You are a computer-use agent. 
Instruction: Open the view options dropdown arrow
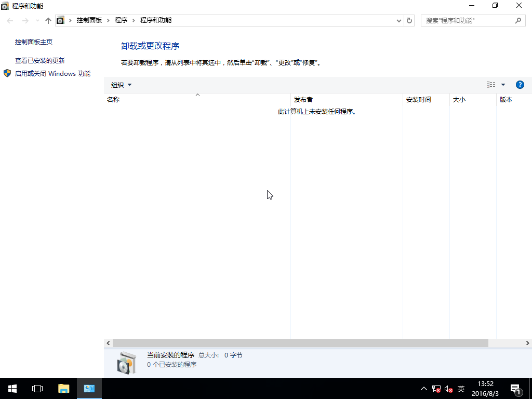[503, 85]
